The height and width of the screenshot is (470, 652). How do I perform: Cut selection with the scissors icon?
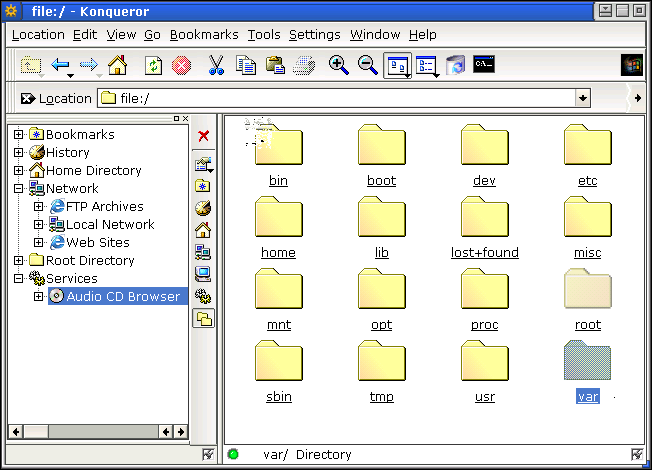216,65
